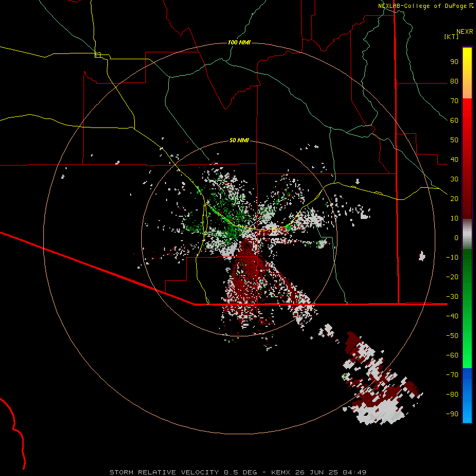Click the NEXR label above the color scale

[464, 32]
